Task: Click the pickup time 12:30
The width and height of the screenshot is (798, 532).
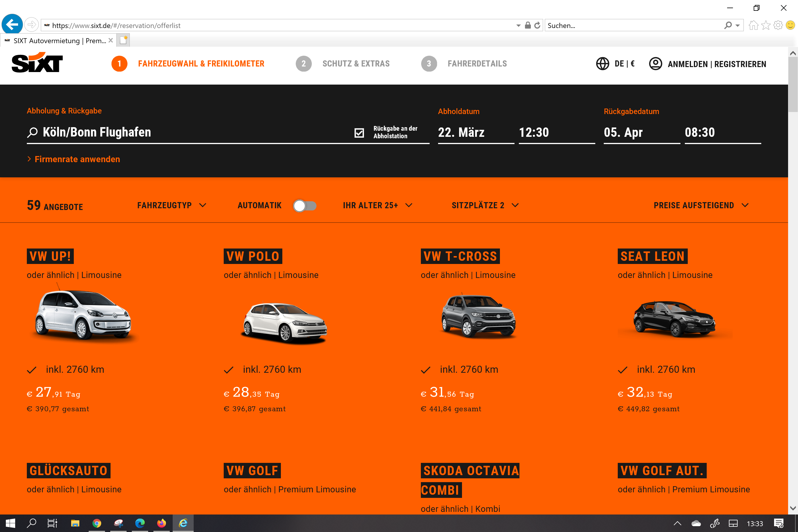Action: point(557,132)
